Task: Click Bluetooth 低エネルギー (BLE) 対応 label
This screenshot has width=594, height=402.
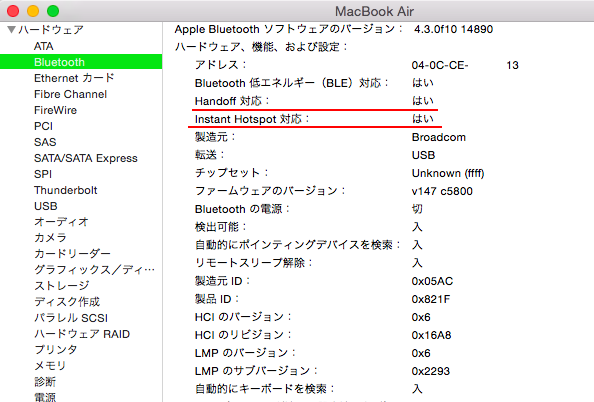Action: (292, 83)
